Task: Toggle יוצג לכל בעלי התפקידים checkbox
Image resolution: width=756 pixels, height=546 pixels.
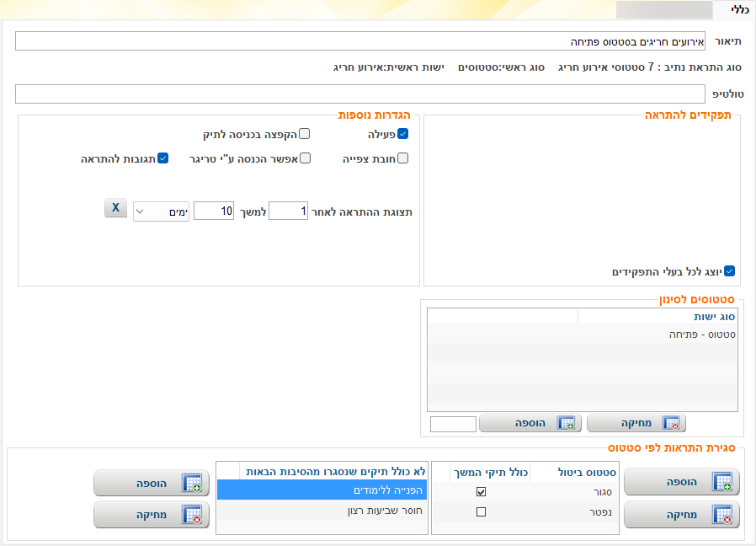Action: coord(730,270)
